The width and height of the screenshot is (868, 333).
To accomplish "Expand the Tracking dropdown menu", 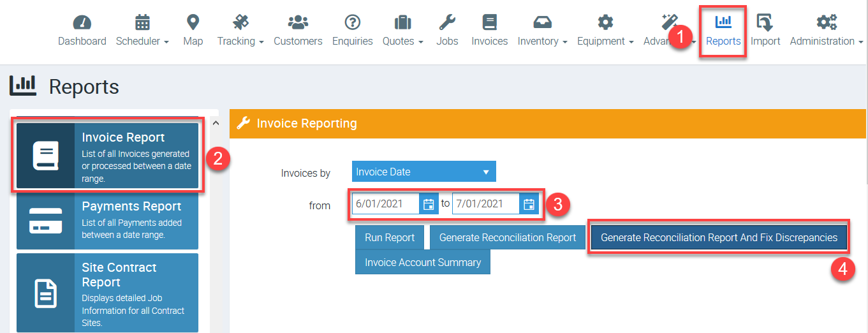I will coord(240,41).
